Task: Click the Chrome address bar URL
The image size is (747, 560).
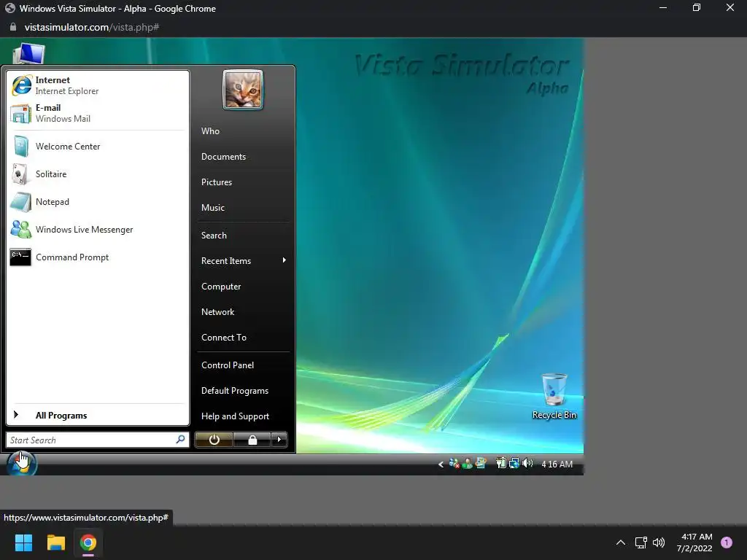Action: click(92, 27)
